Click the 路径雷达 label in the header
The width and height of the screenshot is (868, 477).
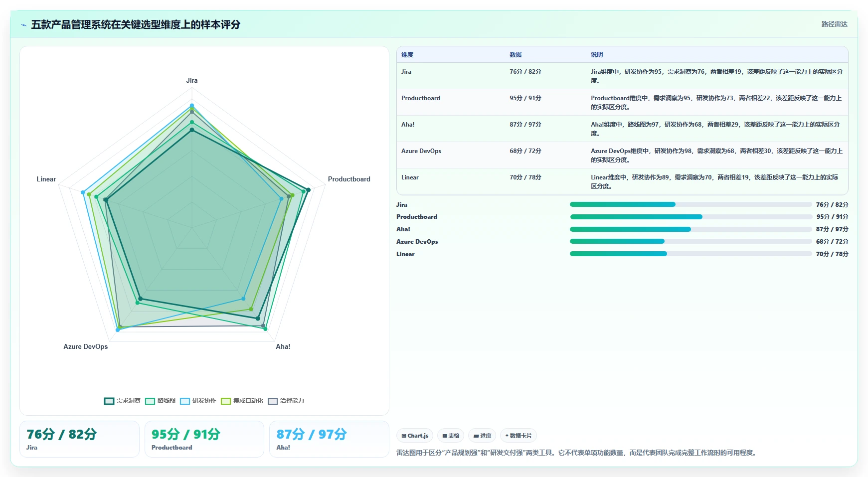834,24
